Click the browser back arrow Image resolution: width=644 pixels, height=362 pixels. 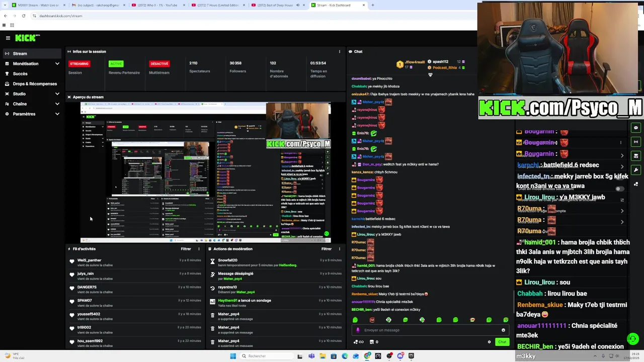tap(5, 16)
